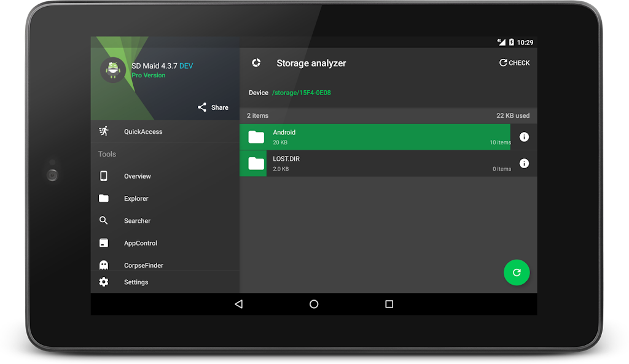Viewport: 629px width, 364px height.
Task: Open info for the Android folder
Action: point(524,137)
